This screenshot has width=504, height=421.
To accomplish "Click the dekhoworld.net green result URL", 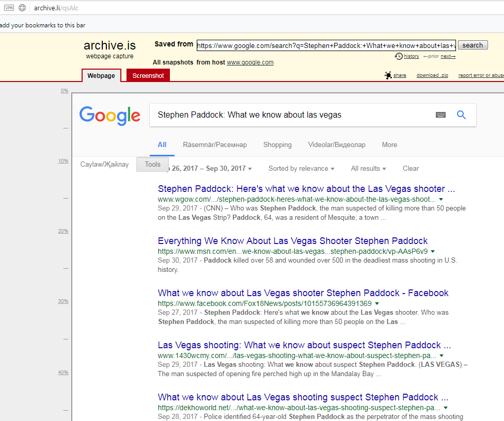I will click(x=299, y=408).
